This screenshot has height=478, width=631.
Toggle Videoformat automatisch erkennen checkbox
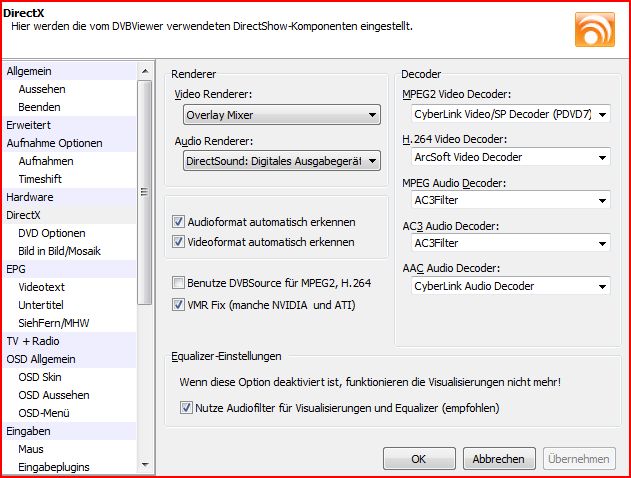178,242
